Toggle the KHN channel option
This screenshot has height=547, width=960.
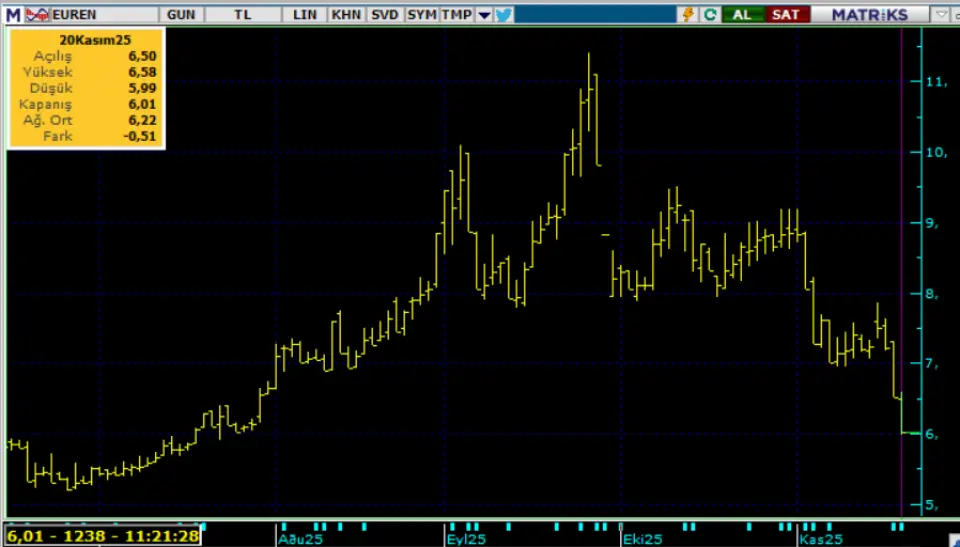[346, 15]
